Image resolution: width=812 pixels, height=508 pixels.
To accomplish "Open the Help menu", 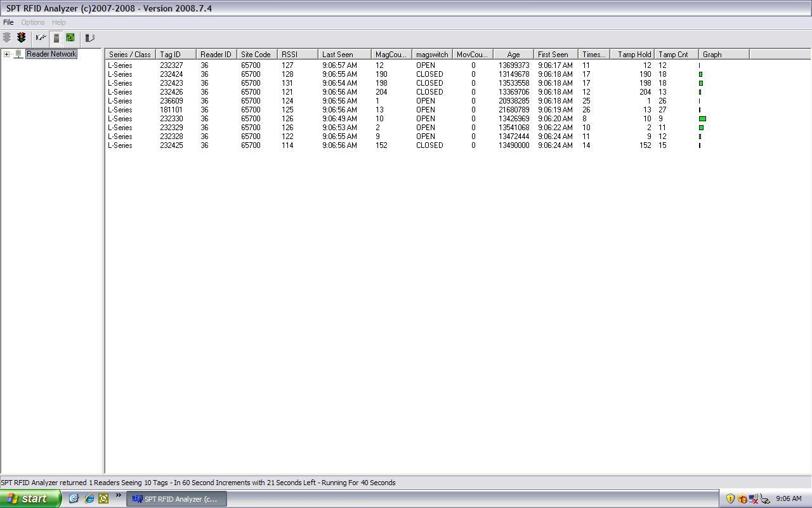I will click(x=58, y=22).
